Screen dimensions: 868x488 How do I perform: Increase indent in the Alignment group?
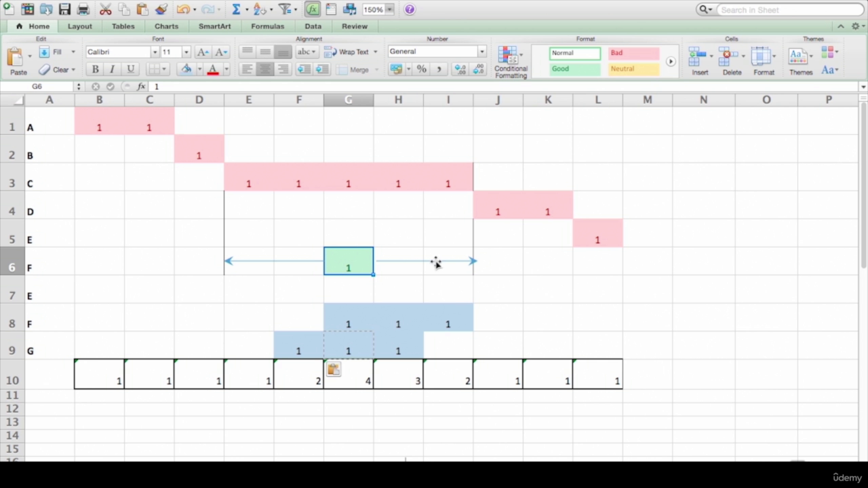coord(322,69)
